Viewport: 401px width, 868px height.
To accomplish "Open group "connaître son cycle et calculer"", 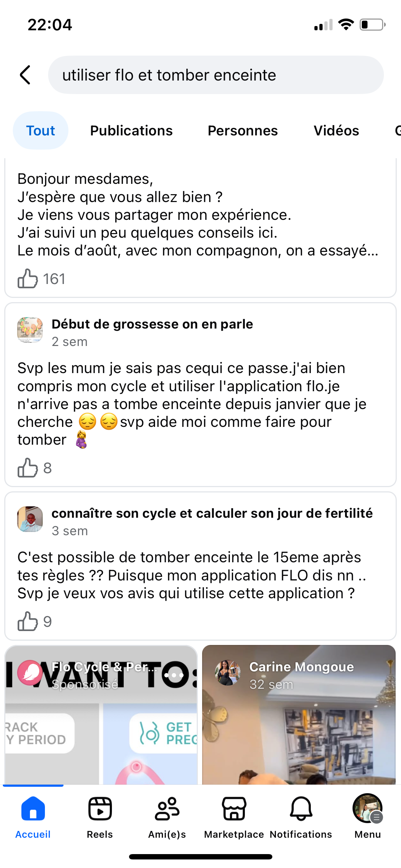I will point(212,513).
